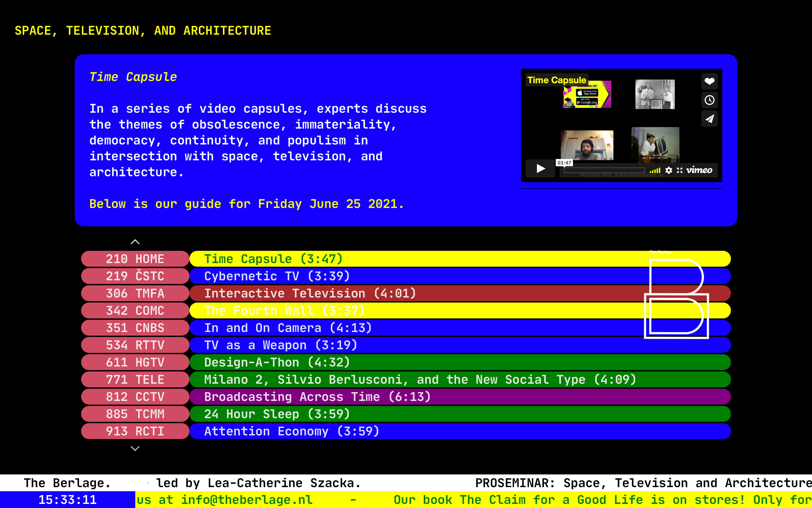Screen dimensions: 812x508
Task: Select channel 342 COMC
Action: 135,310
